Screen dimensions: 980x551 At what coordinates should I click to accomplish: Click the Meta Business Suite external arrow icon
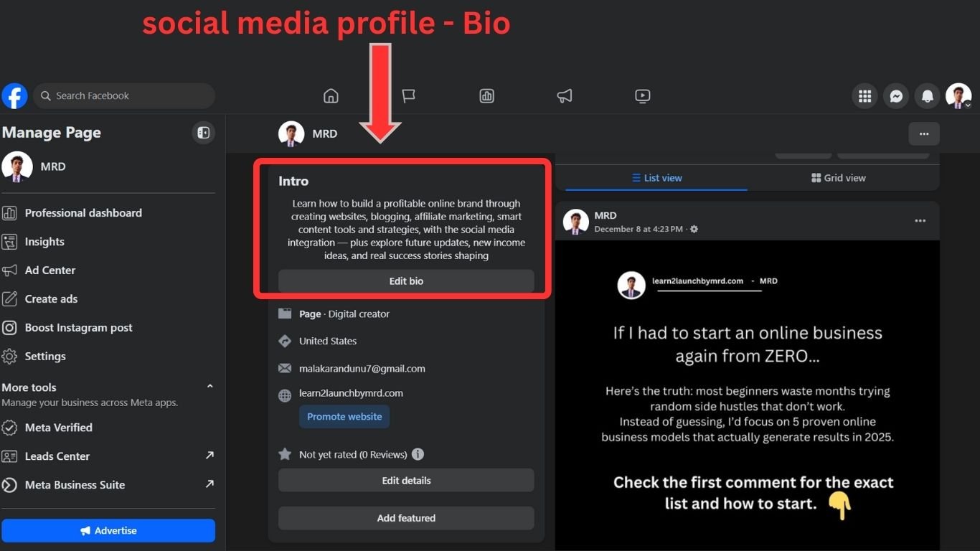209,484
